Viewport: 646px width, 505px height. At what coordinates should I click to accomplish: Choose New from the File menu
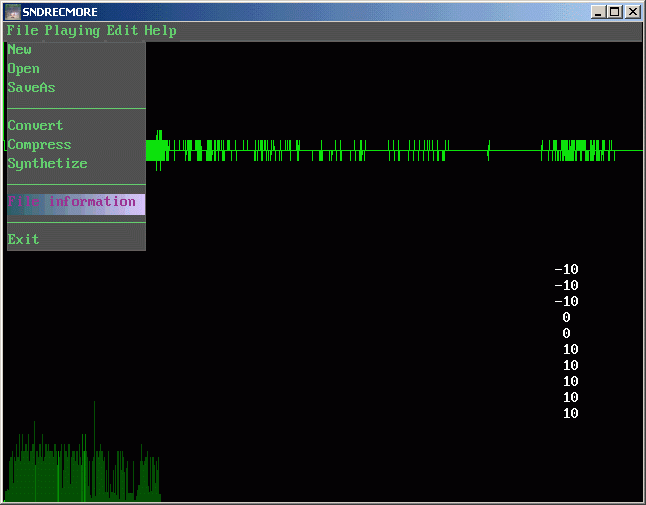20,50
